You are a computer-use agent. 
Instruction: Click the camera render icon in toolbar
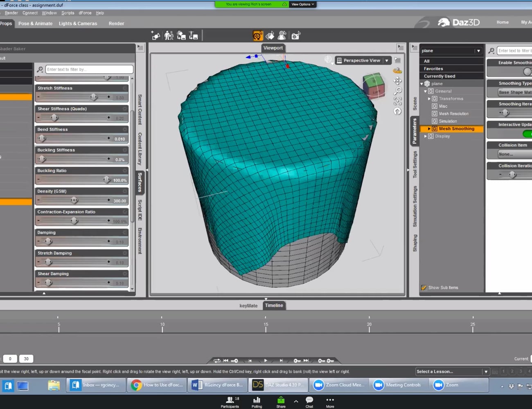point(295,36)
